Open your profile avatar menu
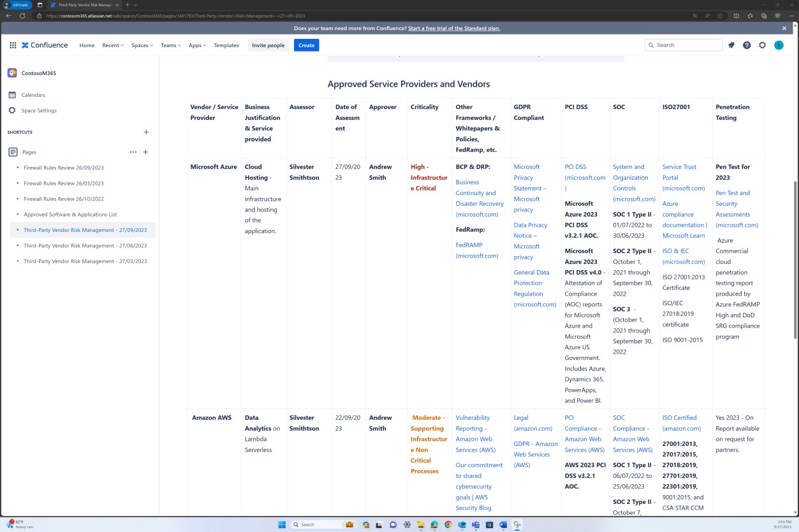The height and width of the screenshot is (532, 799). pos(779,45)
